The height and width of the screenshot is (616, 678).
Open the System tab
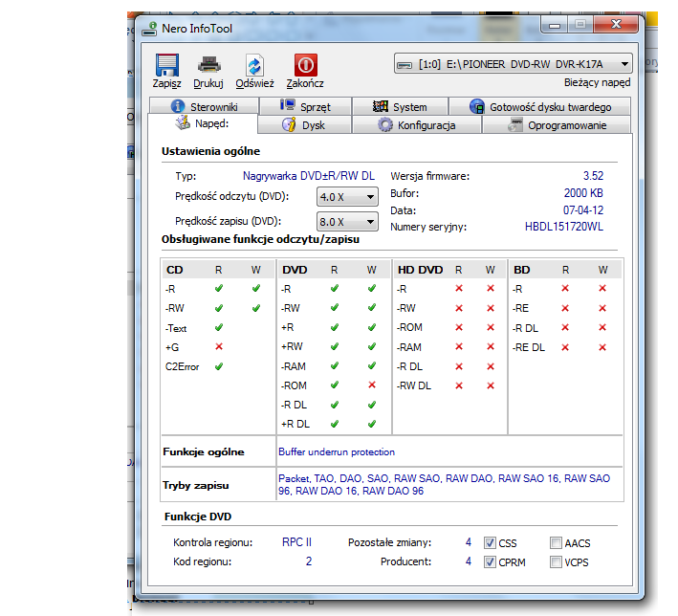coord(400,106)
